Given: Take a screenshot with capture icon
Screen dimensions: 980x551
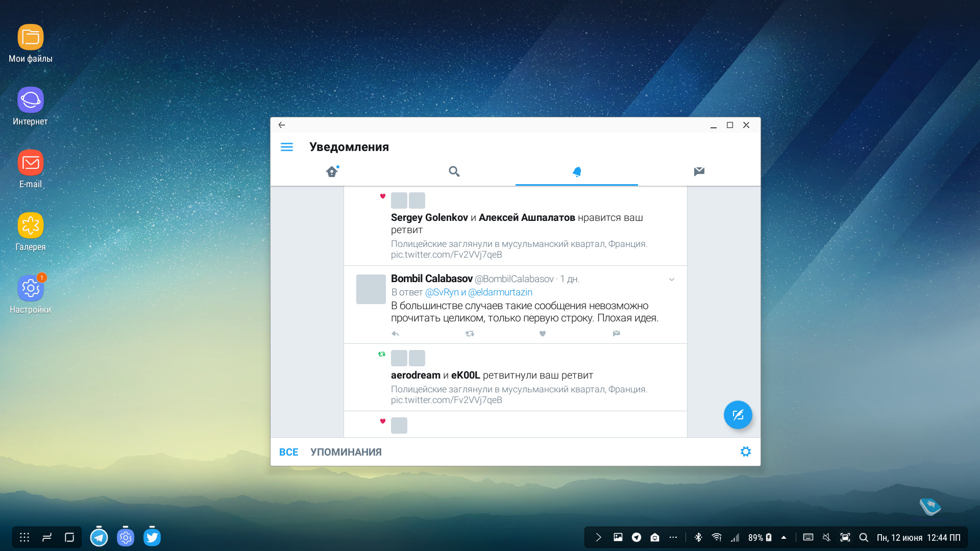Looking at the screenshot, I should point(845,537).
